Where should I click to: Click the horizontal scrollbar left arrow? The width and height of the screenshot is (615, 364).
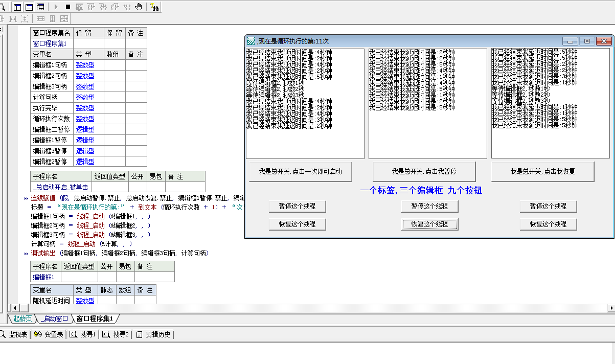(15, 307)
